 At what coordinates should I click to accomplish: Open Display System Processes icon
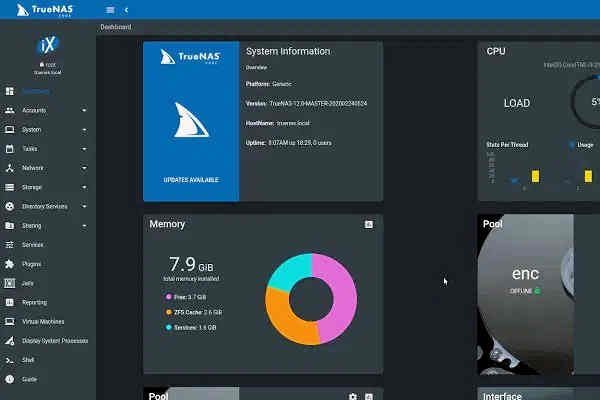pos(10,341)
